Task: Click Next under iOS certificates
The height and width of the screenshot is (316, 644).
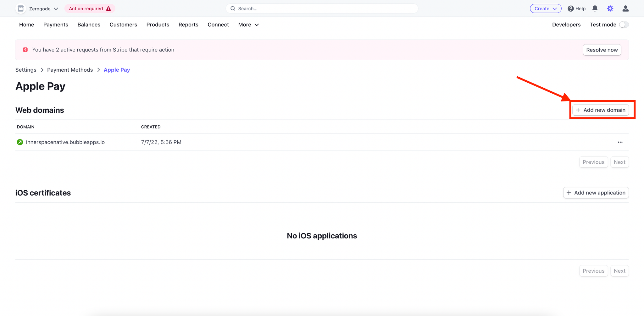Action: 619,271
